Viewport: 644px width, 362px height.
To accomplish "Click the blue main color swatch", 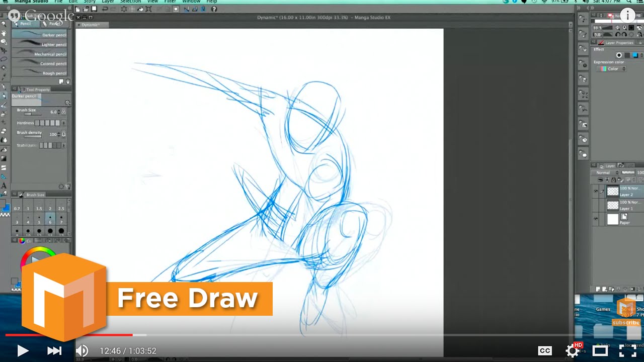I will tap(6, 207).
